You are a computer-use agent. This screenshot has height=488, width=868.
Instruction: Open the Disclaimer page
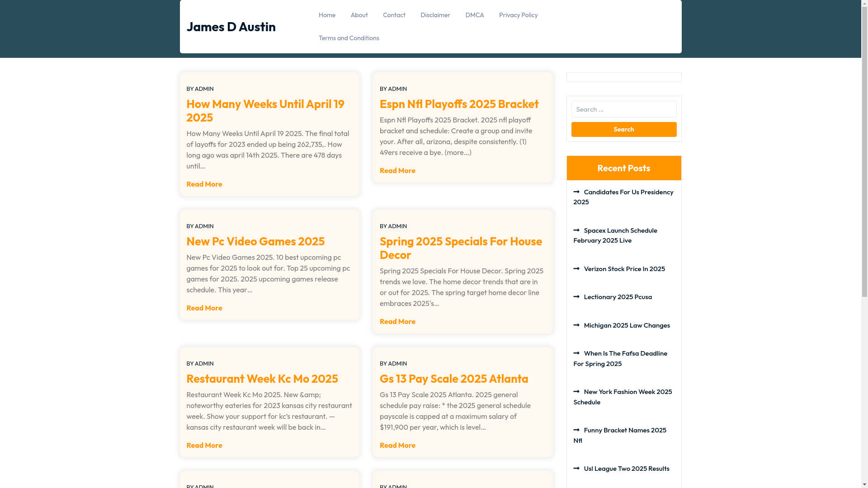pos(435,15)
